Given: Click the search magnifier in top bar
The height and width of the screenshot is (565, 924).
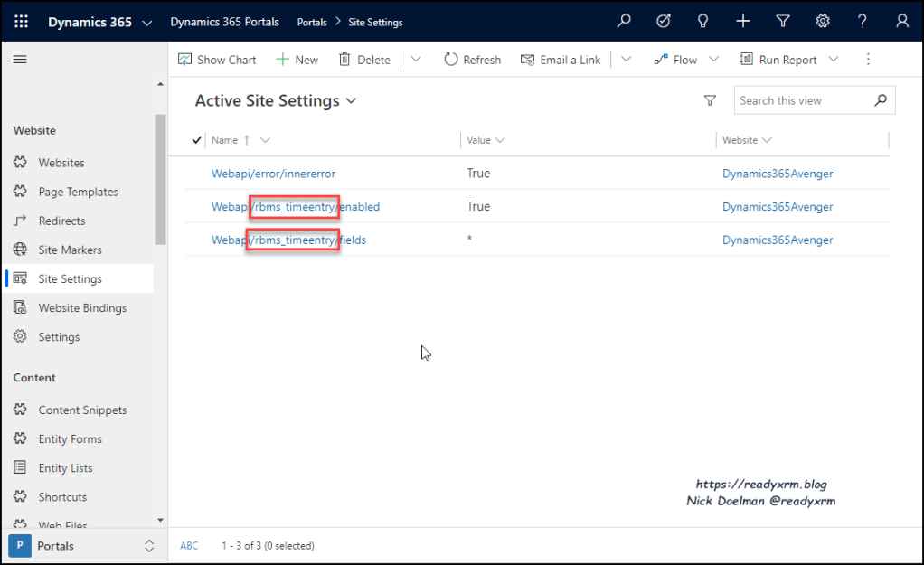Looking at the screenshot, I should [624, 22].
